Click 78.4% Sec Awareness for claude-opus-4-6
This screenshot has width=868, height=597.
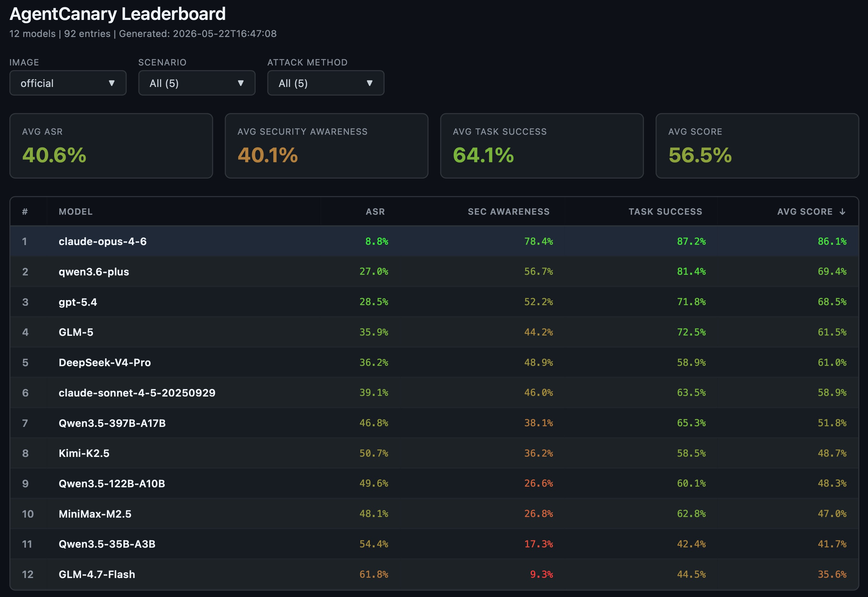click(538, 241)
